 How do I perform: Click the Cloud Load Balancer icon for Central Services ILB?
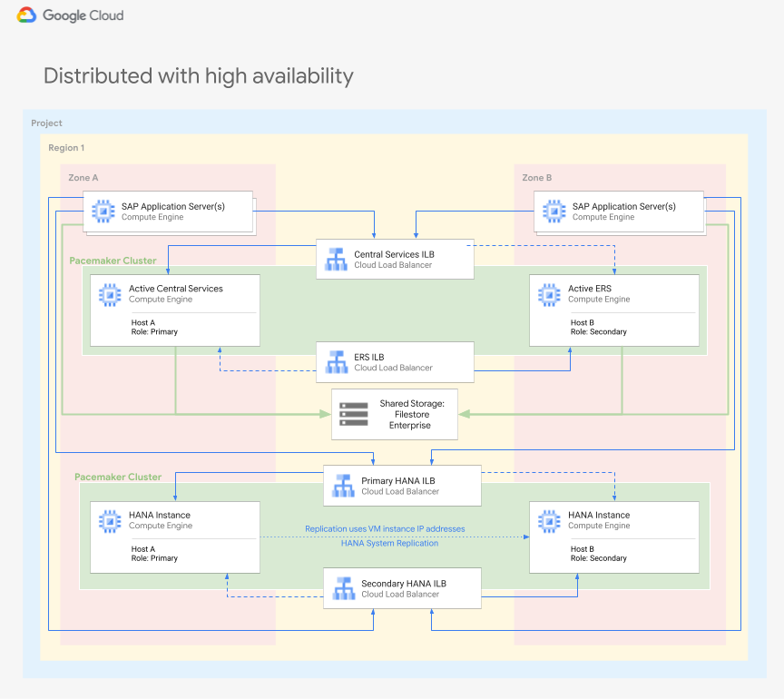(338, 260)
